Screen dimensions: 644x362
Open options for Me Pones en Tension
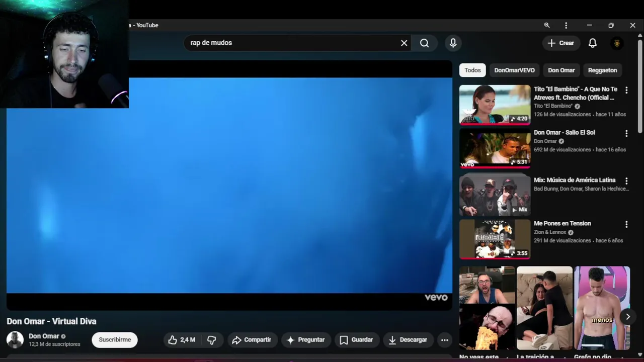626,224
